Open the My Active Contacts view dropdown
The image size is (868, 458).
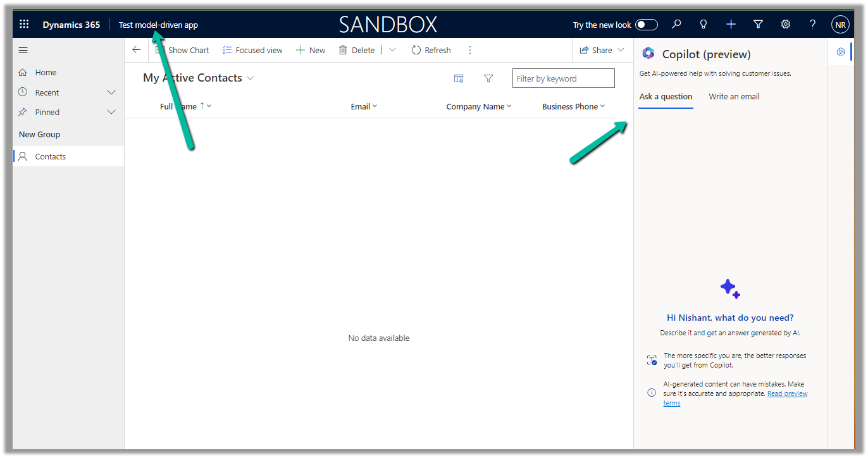coord(251,78)
